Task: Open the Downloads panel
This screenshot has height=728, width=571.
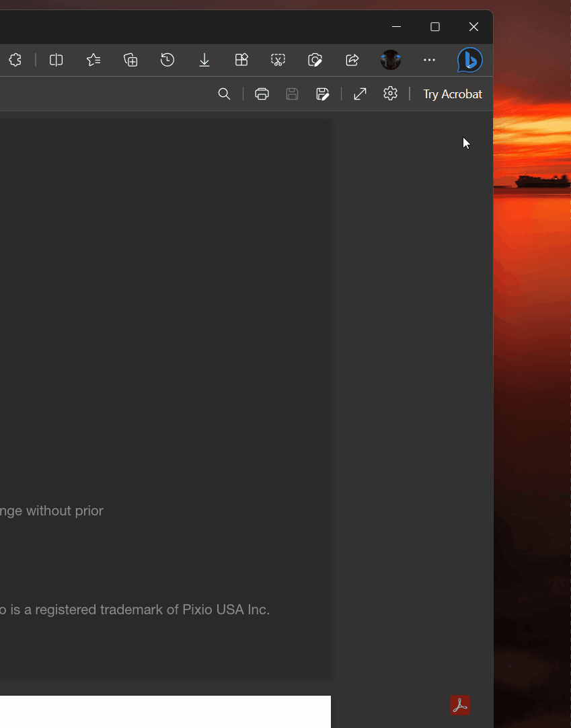Action: 204,60
